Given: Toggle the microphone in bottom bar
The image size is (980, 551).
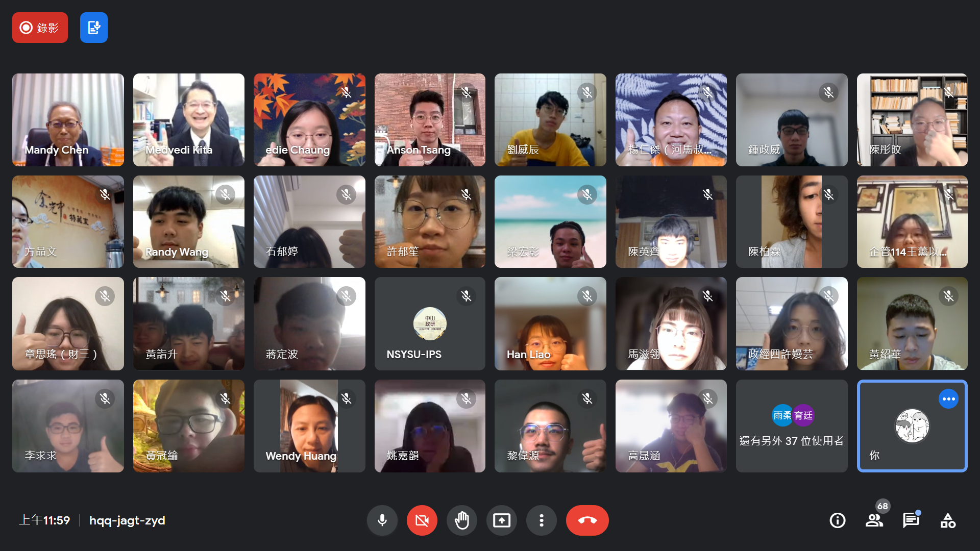Looking at the screenshot, I should [x=382, y=520].
